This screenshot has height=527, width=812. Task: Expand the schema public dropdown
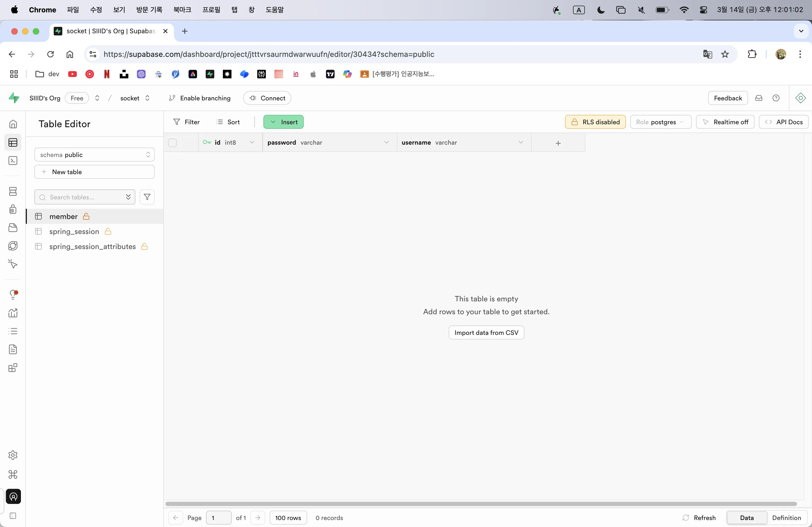[x=95, y=155]
